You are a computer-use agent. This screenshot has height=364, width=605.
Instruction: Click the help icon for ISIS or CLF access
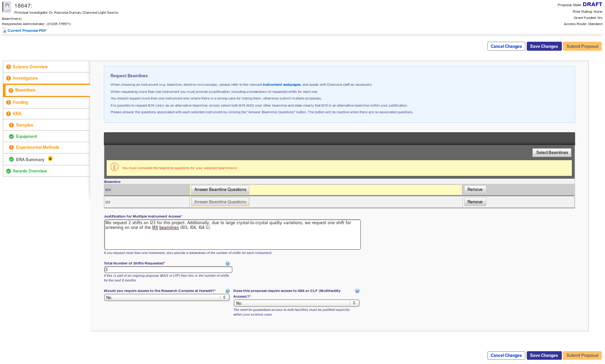[357, 291]
